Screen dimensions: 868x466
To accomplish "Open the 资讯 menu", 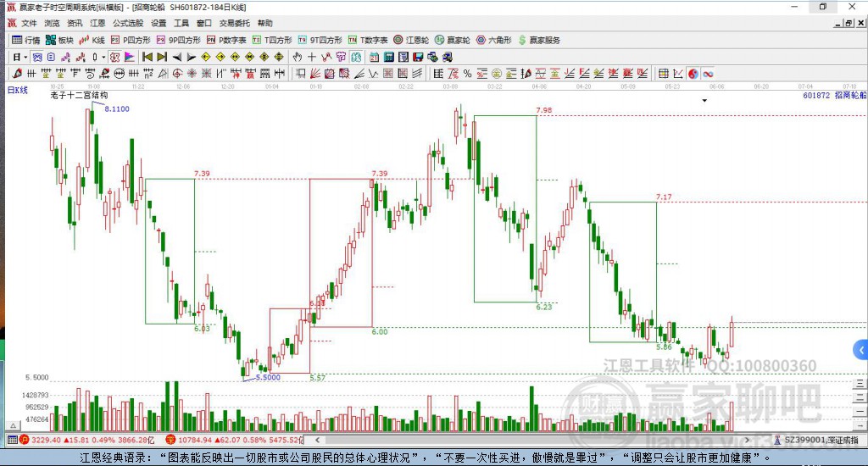I will coord(75,23).
